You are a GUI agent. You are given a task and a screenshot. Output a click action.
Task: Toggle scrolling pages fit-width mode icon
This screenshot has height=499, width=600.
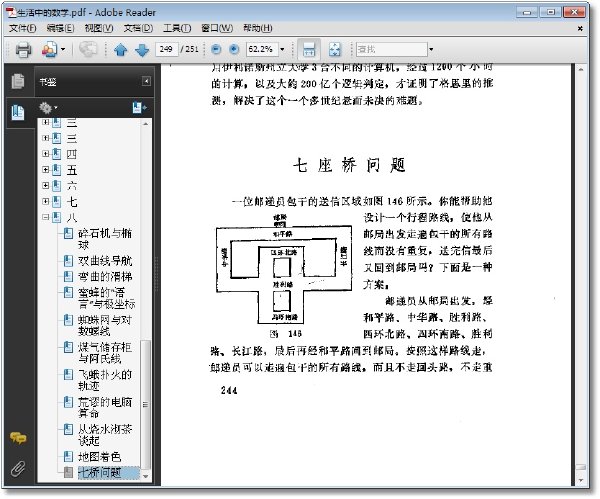309,49
